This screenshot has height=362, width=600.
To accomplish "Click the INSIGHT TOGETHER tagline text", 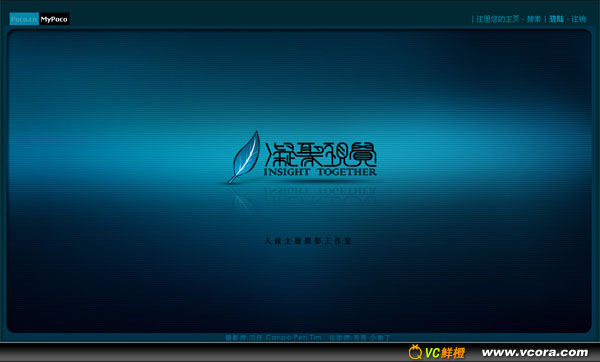I will (x=320, y=172).
